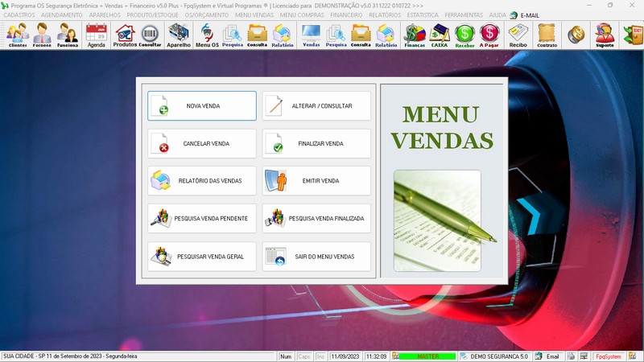Image resolution: width=644 pixels, height=362 pixels.
Task: Click Relatório printer icon left of Vendas icon
Action: [283, 35]
